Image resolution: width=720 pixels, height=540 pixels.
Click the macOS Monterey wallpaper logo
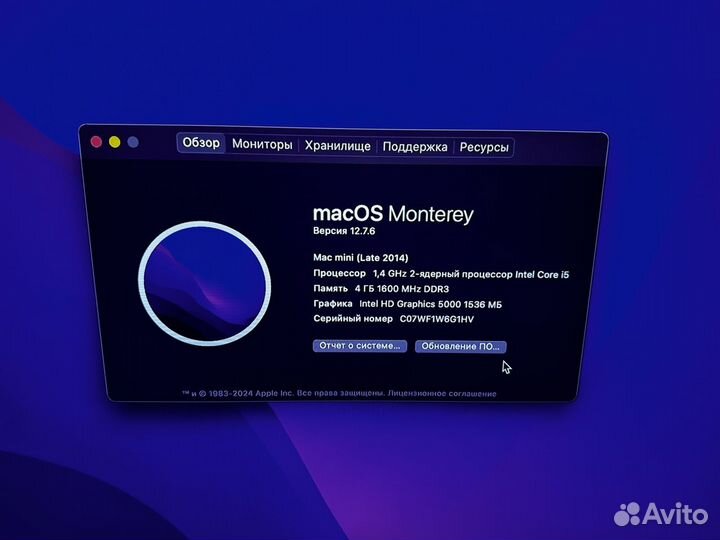click(204, 283)
